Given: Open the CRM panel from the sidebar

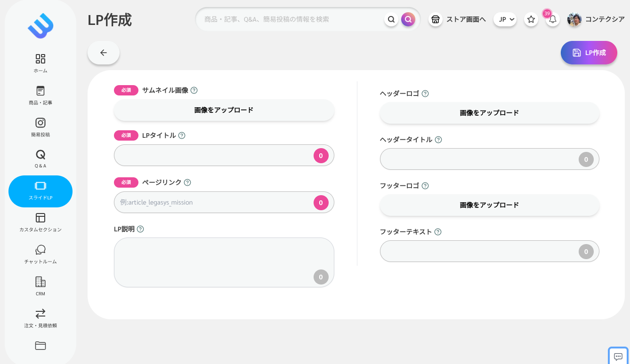Looking at the screenshot, I should pos(40,285).
